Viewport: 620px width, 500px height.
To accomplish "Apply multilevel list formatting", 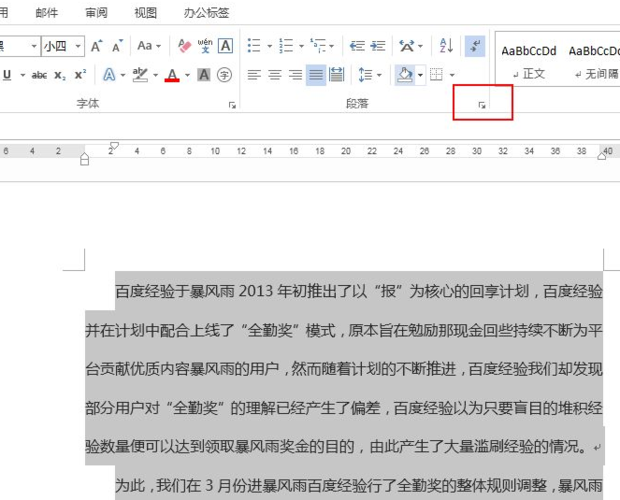I will pyautogui.click(x=318, y=46).
